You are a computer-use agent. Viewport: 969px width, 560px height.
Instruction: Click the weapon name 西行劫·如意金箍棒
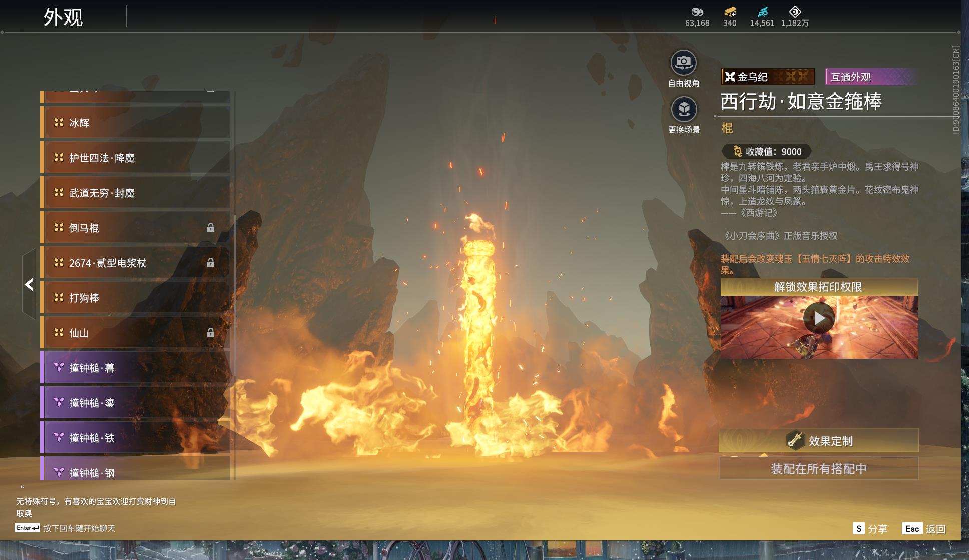[x=801, y=101]
